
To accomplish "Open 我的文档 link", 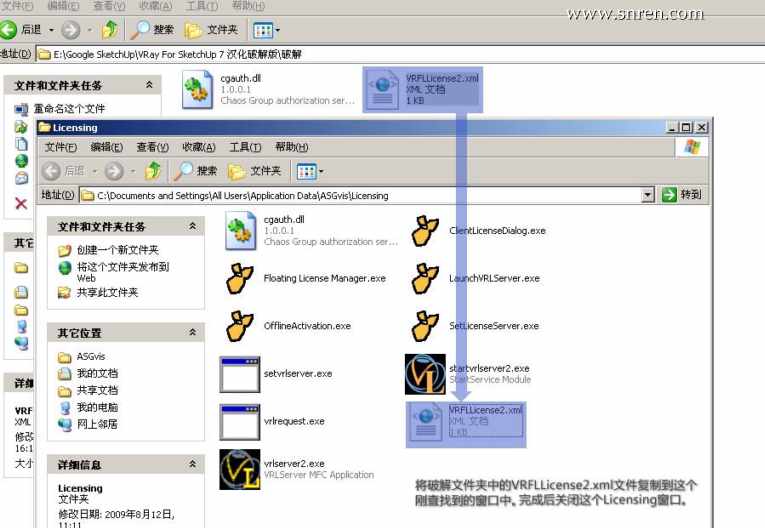I will tap(88, 373).
